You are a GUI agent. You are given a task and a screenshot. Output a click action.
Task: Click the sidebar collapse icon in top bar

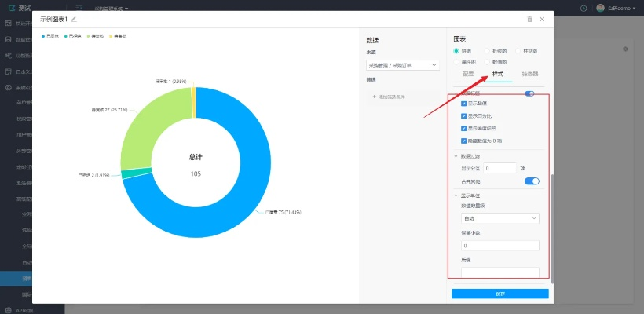(x=79, y=8)
